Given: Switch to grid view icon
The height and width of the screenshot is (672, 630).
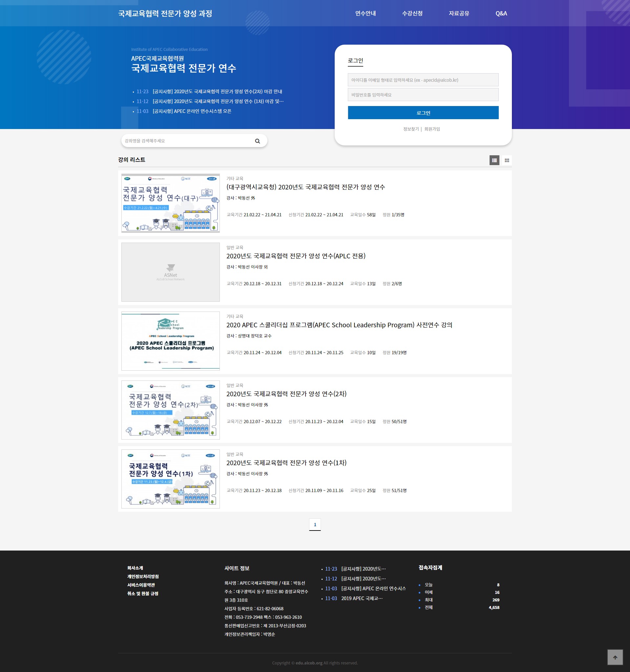Looking at the screenshot, I should pos(507,160).
